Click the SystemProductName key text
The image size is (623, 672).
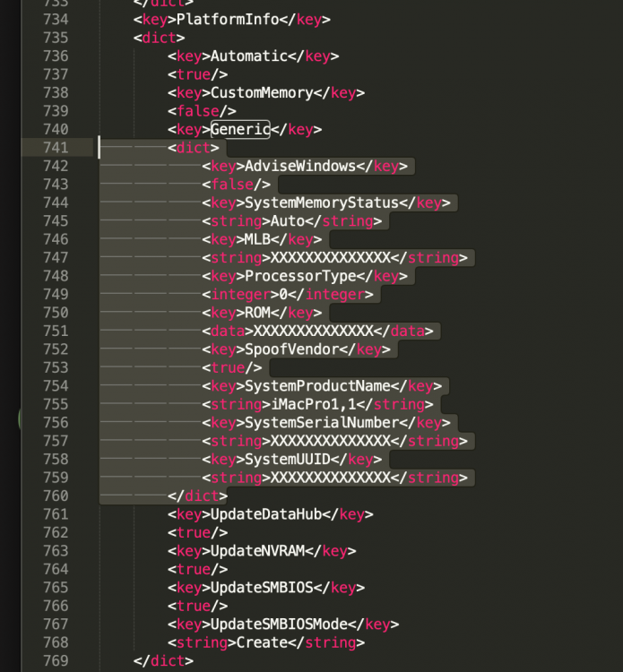pyautogui.click(x=317, y=386)
